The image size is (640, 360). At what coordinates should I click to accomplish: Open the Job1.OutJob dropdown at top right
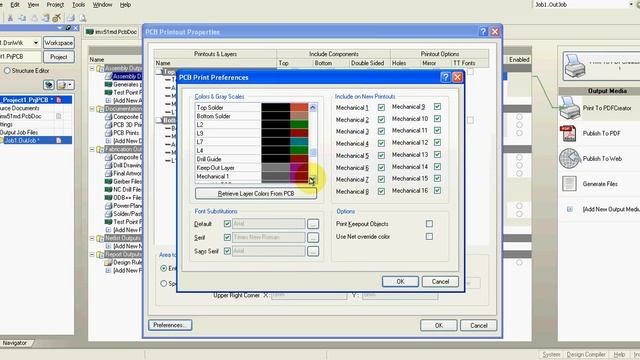point(632,4)
